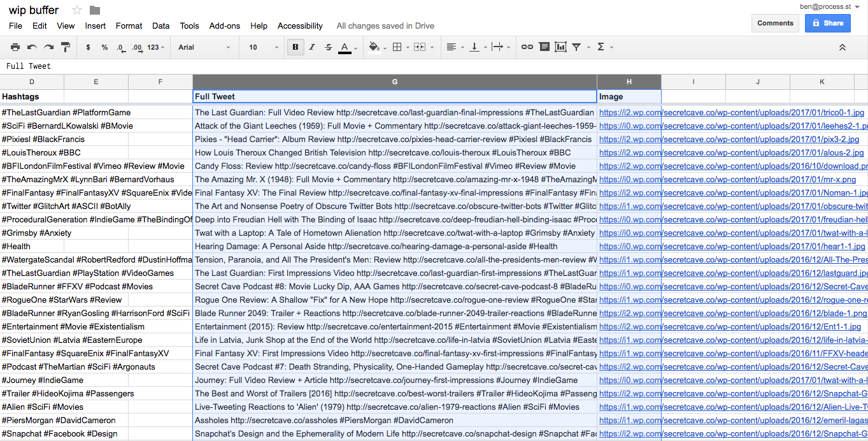This screenshot has width=868, height=441.
Task: Select the Paint format roller icon
Action: click(x=65, y=47)
